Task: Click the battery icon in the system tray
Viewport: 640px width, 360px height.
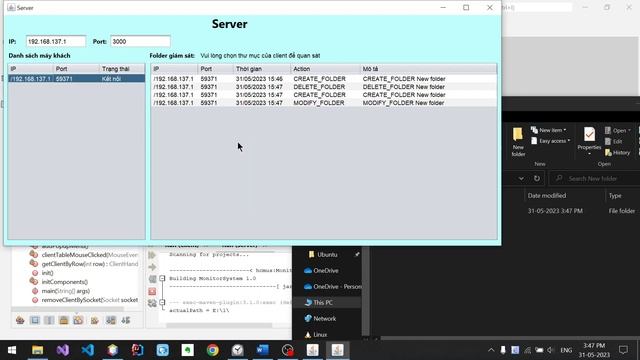Action: 539,350
